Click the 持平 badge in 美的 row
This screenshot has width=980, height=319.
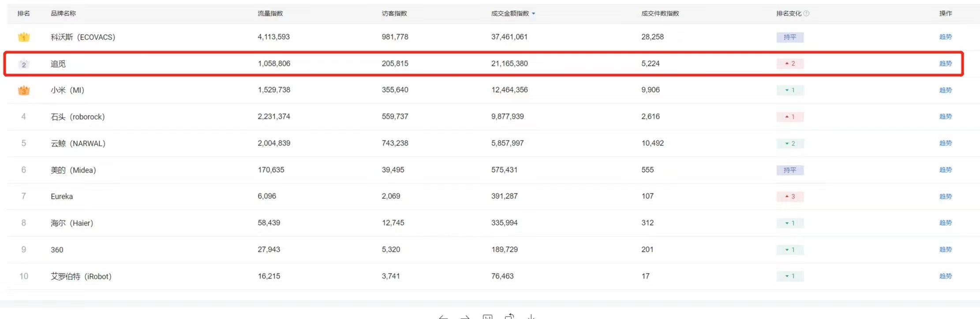coord(790,170)
